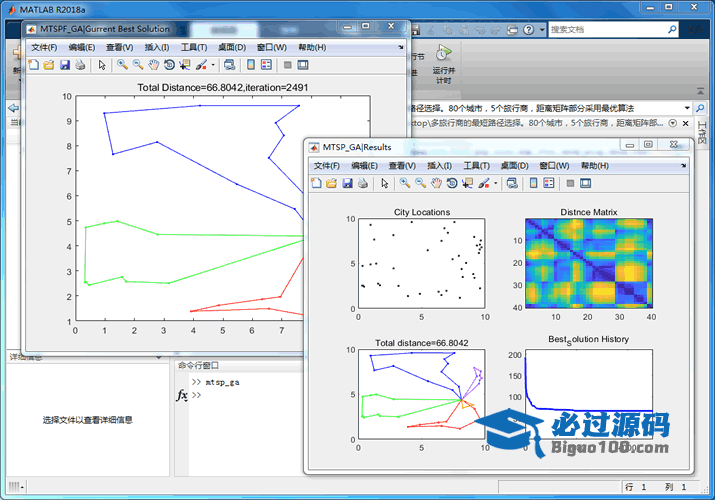This screenshot has height=500, width=715.
Task: Click Link Plot icon in MTSP_GA Results window
Action: click(x=512, y=183)
